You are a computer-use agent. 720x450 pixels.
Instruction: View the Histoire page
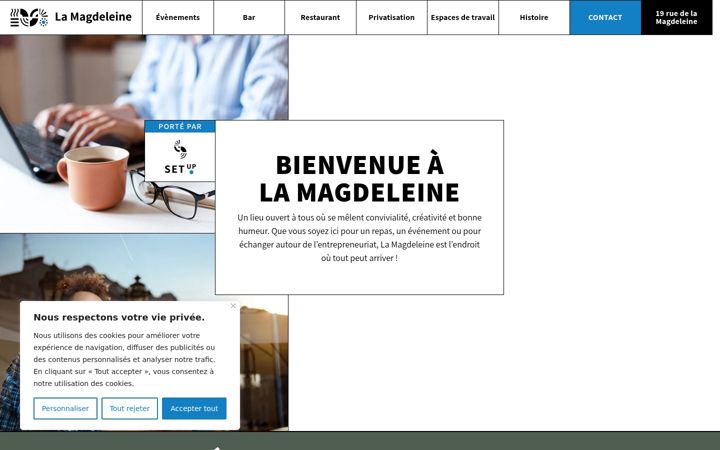pyautogui.click(x=534, y=17)
